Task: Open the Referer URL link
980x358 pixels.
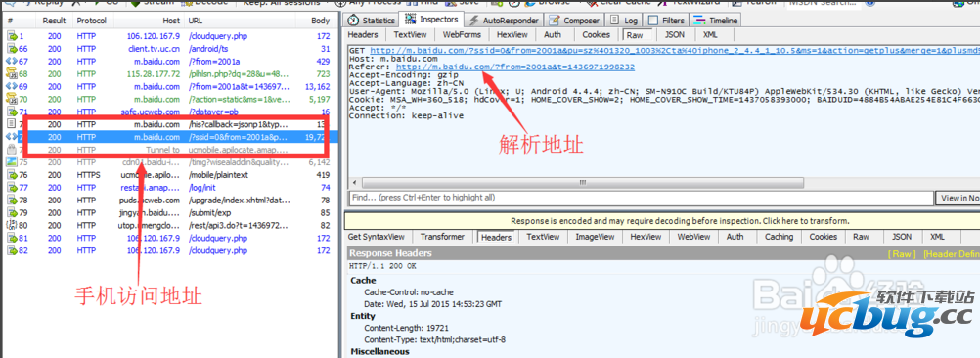Action: click(x=515, y=67)
